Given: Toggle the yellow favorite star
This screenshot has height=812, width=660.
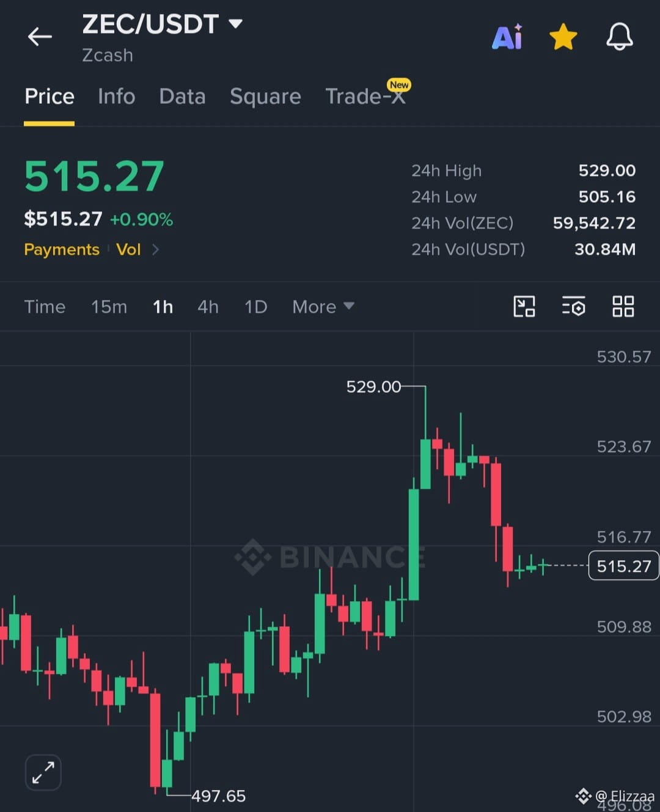Looking at the screenshot, I should tap(563, 37).
